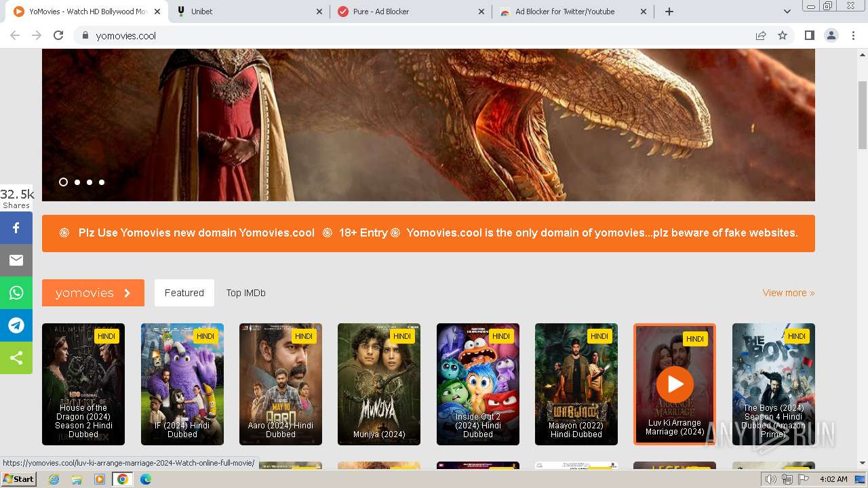
Task: Open the Aaro (2024) Hindi Dubbed poster
Action: tap(281, 384)
